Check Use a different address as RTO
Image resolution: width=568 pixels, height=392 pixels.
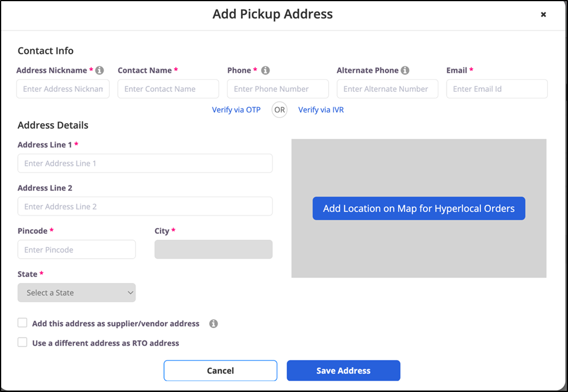tap(23, 342)
